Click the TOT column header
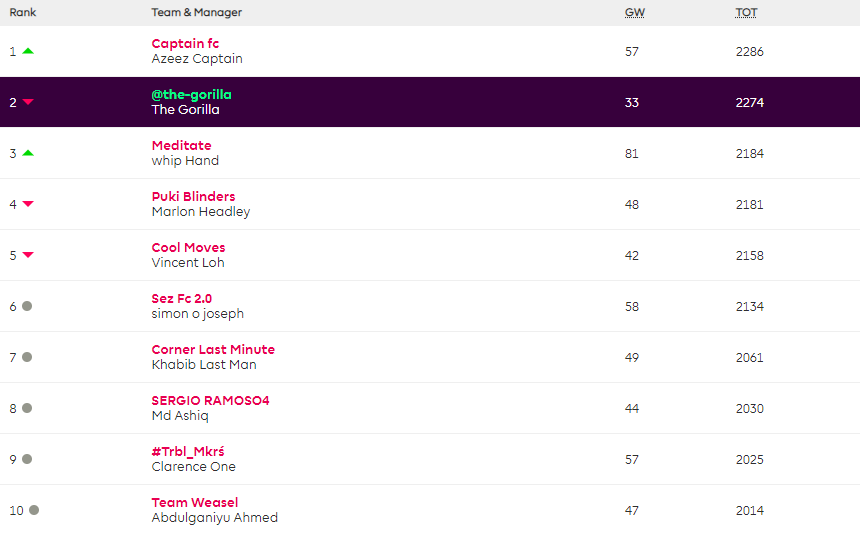Screen dimensions: 860x535 [x=746, y=13]
